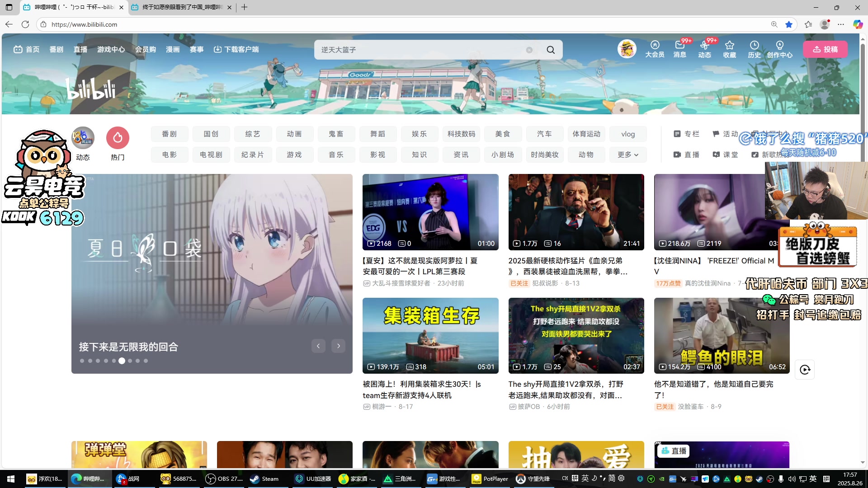This screenshot has width=868, height=488.
Task: Open uploader 披萨OB name link
Action: point(528,406)
